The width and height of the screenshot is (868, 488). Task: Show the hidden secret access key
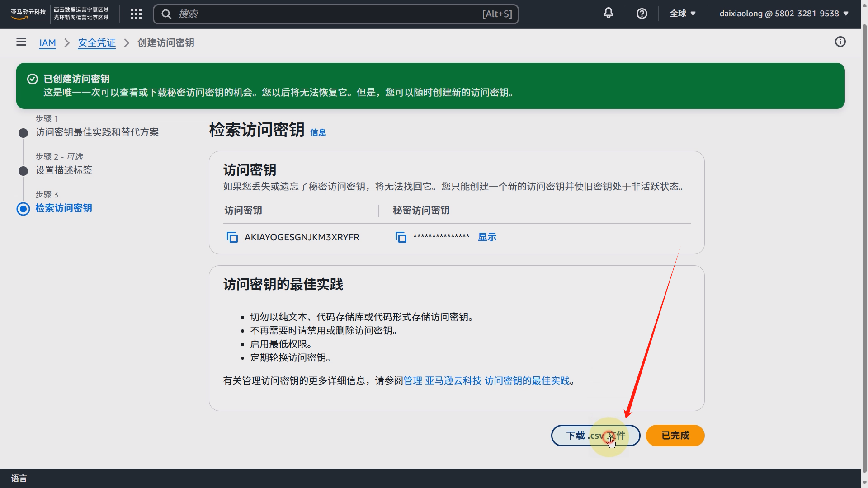point(487,237)
